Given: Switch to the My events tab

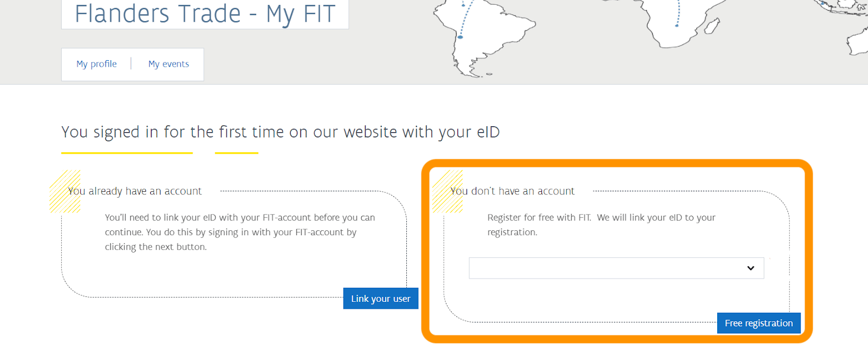Looking at the screenshot, I should [169, 64].
